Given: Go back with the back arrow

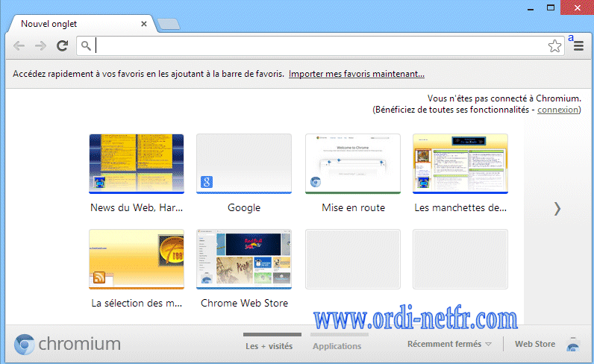Looking at the screenshot, I should [x=19, y=46].
